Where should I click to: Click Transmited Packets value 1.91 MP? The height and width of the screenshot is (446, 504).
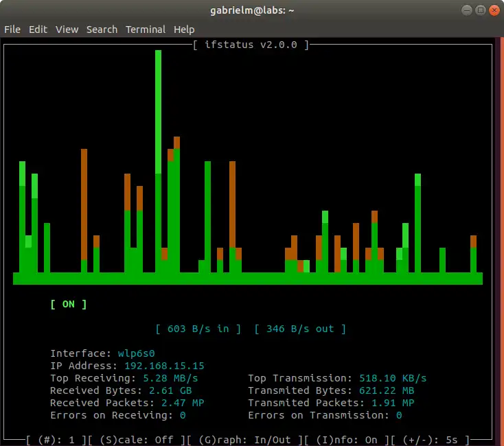pyautogui.click(x=393, y=403)
